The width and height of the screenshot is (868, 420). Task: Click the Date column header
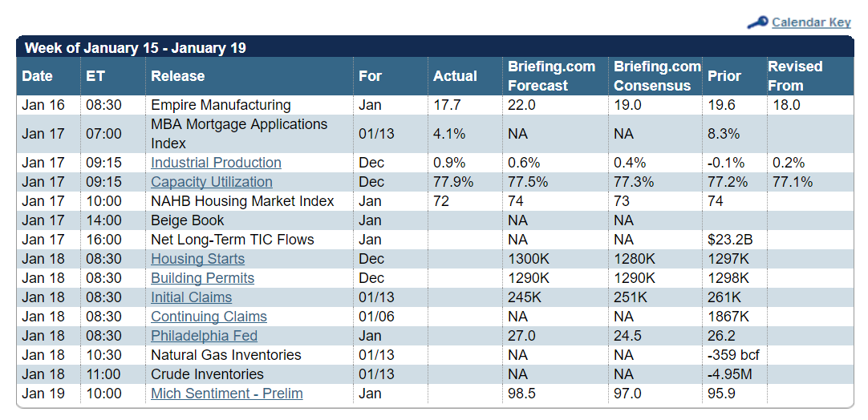coord(38,76)
